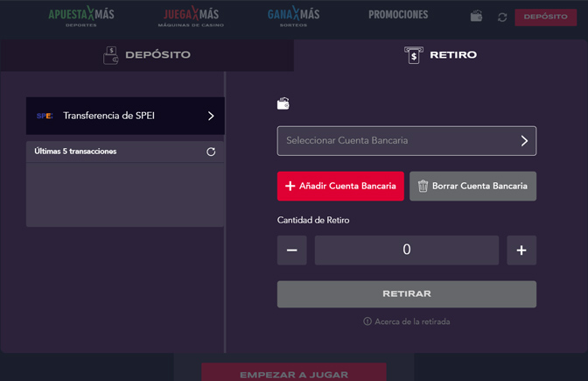Image resolution: width=588 pixels, height=381 pixels.
Task: Open the Acerca de la retirada link
Action: point(407,321)
